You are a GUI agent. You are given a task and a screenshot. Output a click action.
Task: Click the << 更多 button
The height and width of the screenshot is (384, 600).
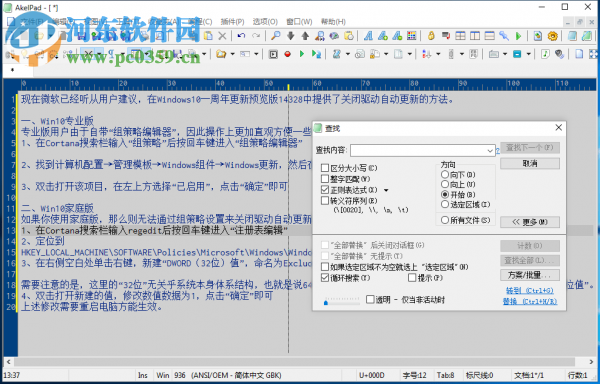tap(530, 222)
